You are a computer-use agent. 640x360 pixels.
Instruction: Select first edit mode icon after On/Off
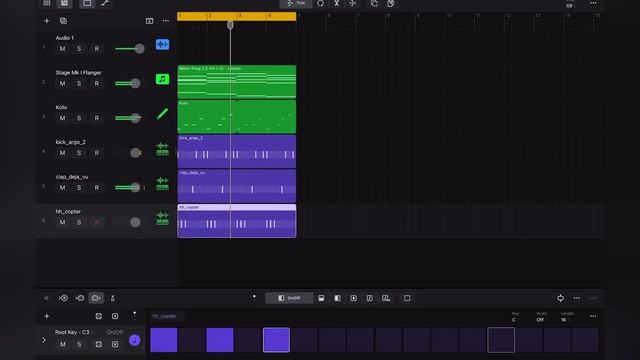[321, 298]
